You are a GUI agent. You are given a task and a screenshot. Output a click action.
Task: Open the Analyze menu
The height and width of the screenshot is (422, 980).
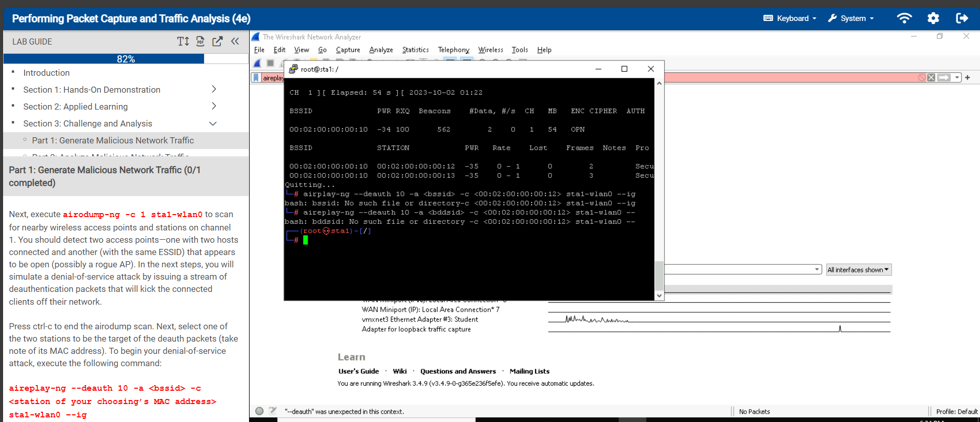[381, 50]
